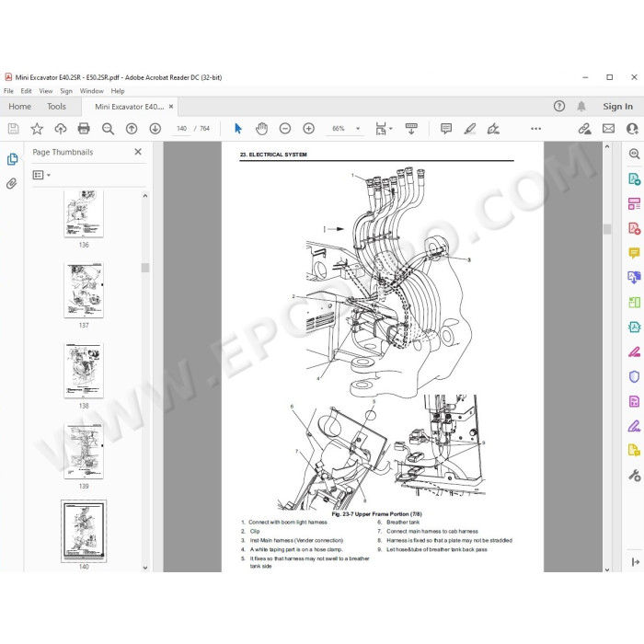Image resolution: width=644 pixels, height=644 pixels.
Task: Close the Page Thumbnails panel
Action: point(138,152)
